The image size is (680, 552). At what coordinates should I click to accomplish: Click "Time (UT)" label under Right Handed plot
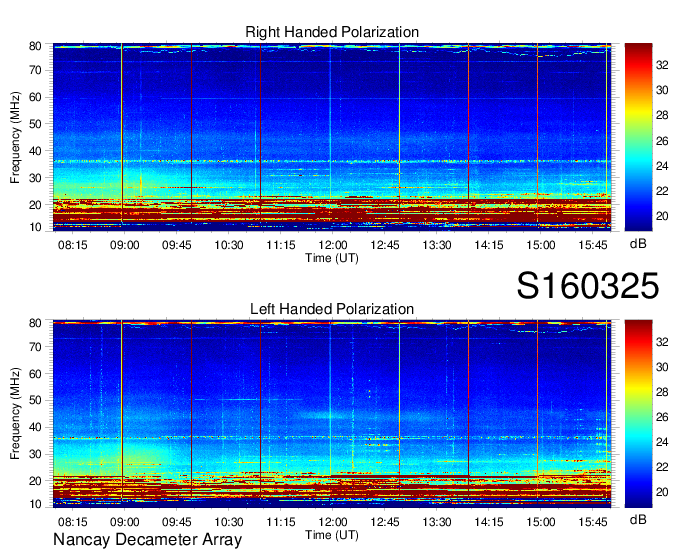point(332,258)
